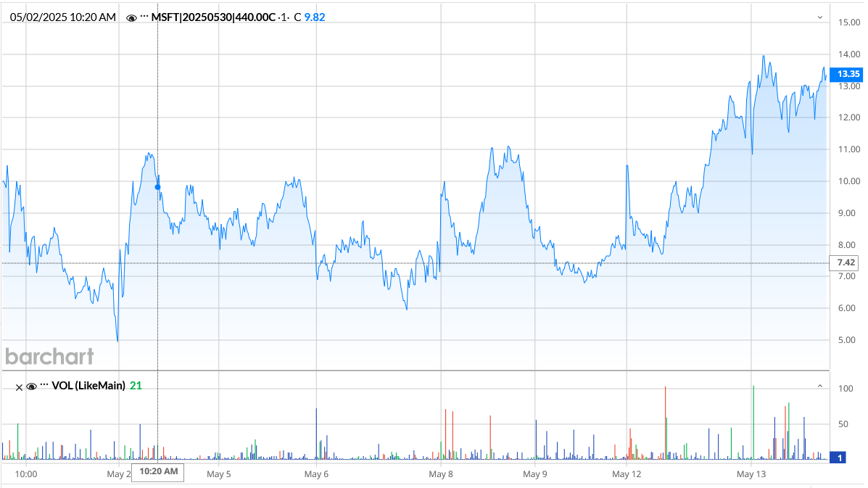Click the selected data point dot on the price line
This screenshot has width=868, height=488.
157,186
